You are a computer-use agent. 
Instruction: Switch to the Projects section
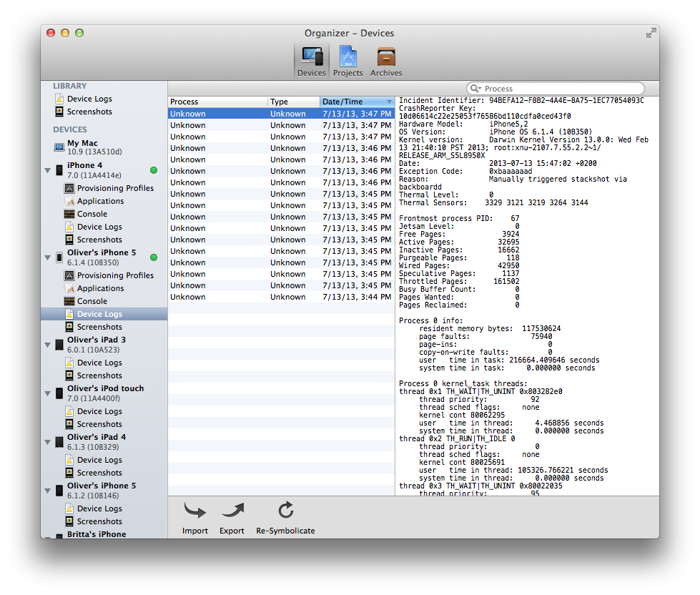click(347, 62)
